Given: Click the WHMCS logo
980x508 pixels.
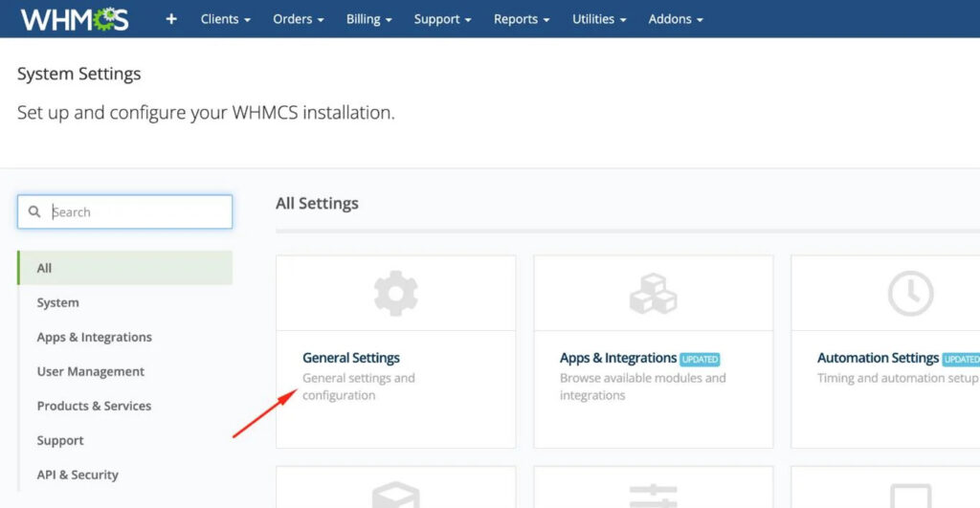Looking at the screenshot, I should pos(75,19).
